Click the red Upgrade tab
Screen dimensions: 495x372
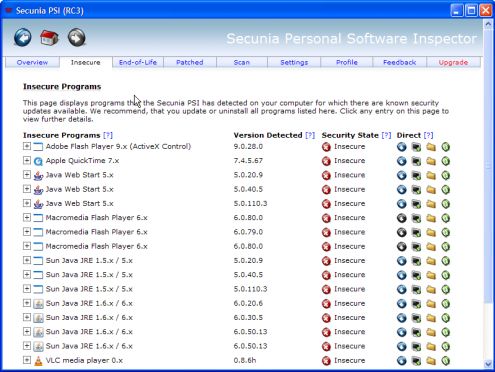453,62
